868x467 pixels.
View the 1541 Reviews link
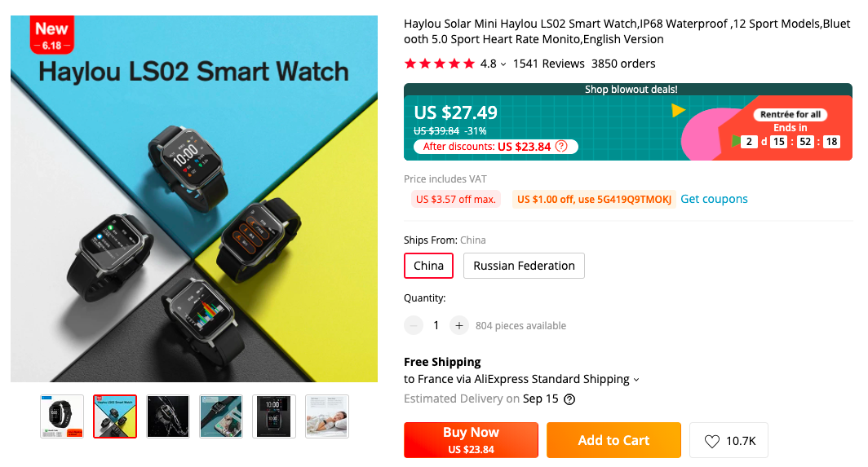[x=548, y=64]
